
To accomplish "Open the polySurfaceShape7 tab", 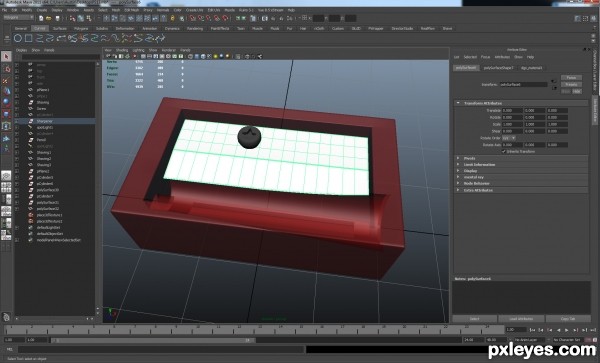I will (498, 68).
